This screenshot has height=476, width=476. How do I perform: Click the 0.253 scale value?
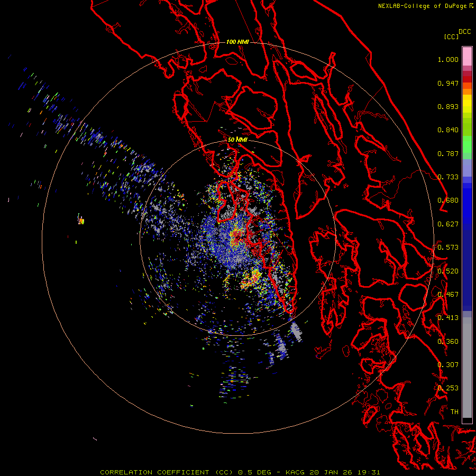point(448,388)
